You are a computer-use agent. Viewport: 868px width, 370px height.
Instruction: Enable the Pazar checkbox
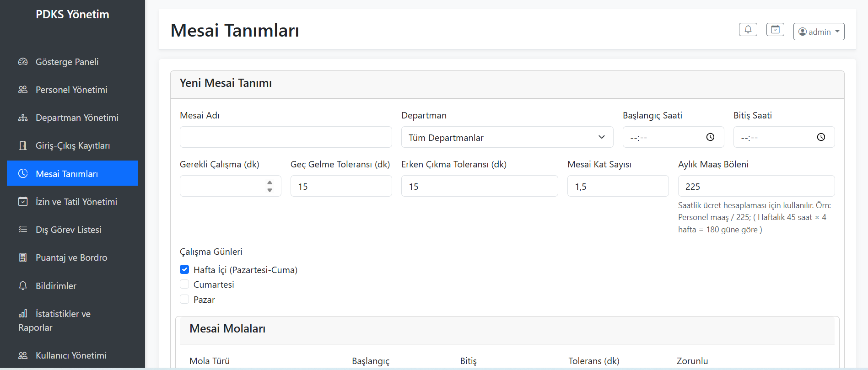tap(184, 300)
